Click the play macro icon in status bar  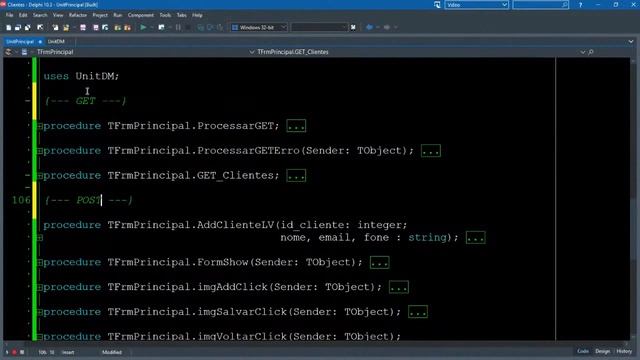point(7,352)
